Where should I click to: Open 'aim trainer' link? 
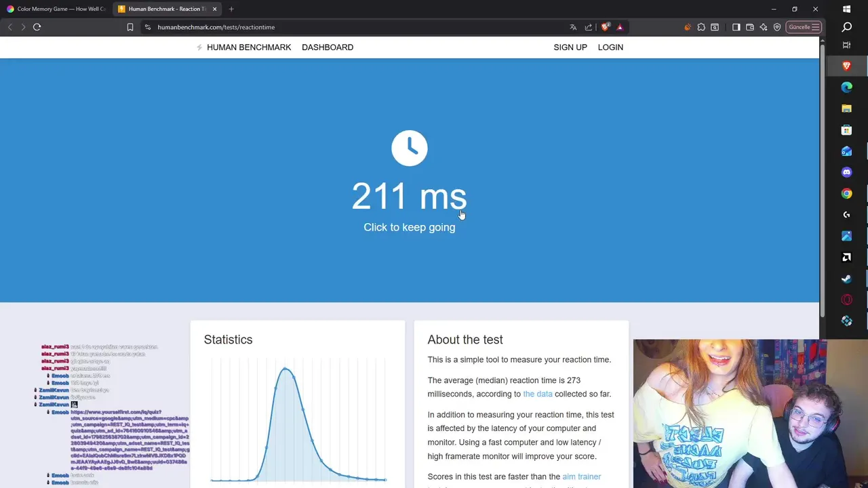click(582, 476)
